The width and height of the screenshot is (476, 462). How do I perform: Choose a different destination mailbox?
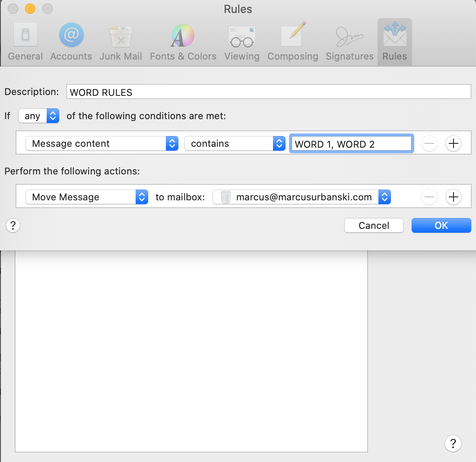click(x=301, y=197)
